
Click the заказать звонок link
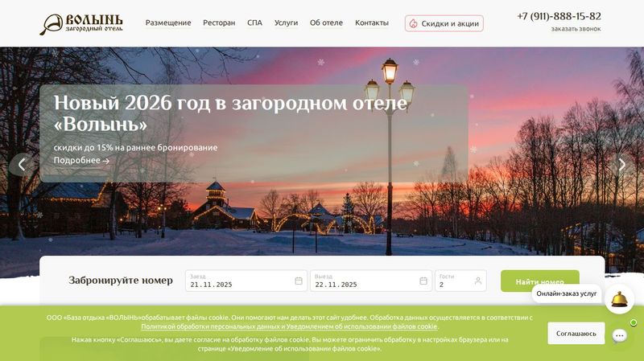576,29
